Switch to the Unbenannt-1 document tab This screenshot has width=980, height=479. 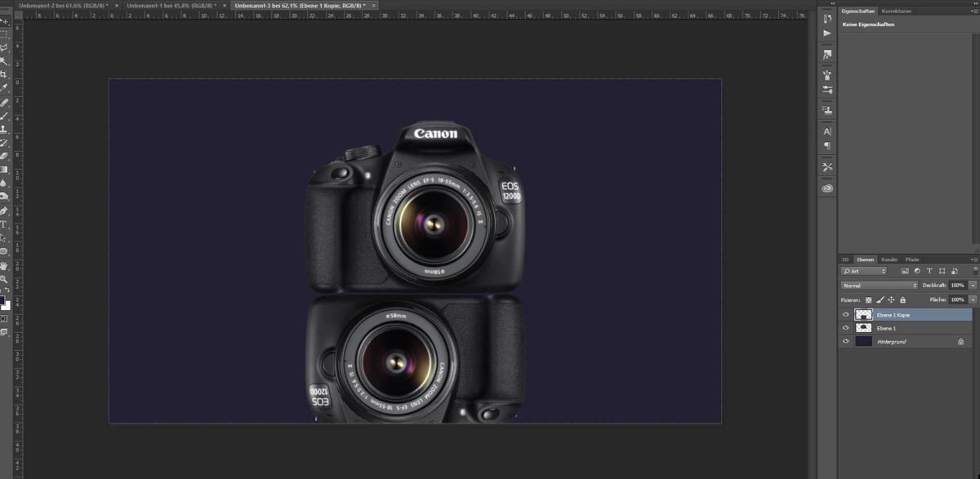(x=171, y=6)
